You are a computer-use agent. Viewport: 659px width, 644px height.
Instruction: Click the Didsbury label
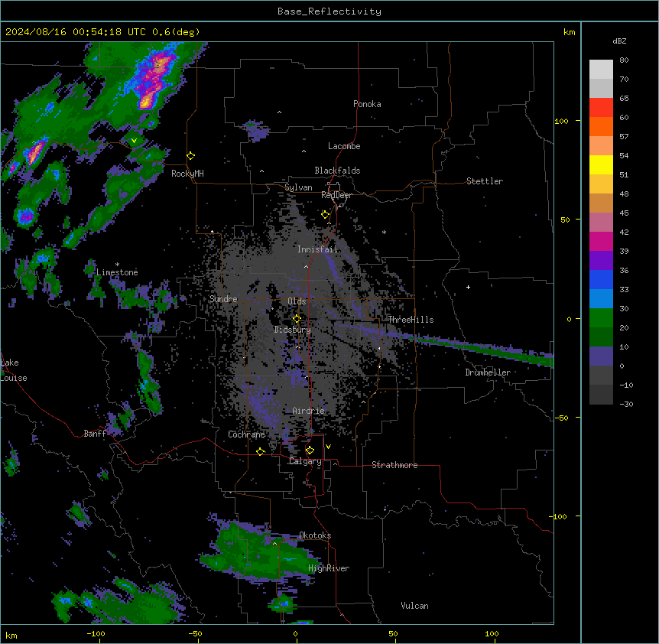pos(293,330)
